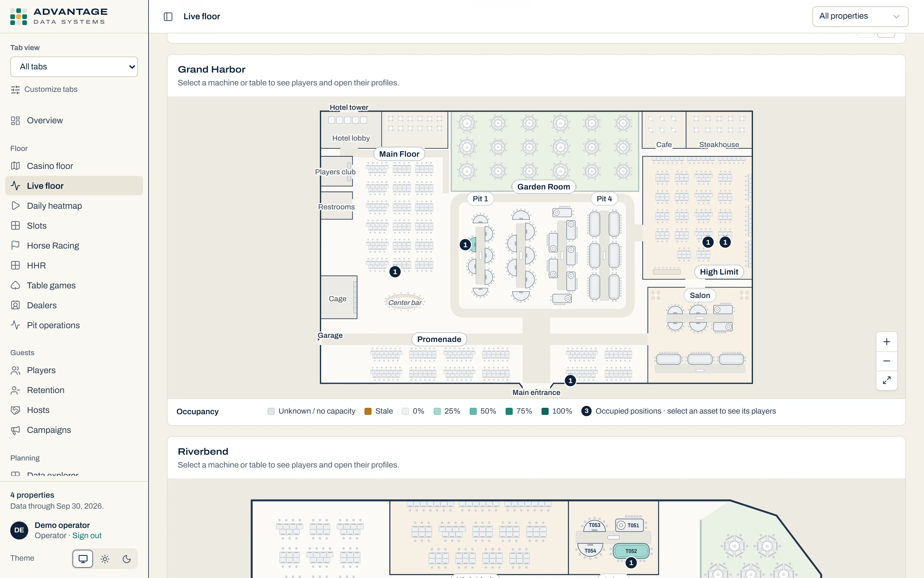
Task: Switch to light theme
Action: tap(105, 559)
